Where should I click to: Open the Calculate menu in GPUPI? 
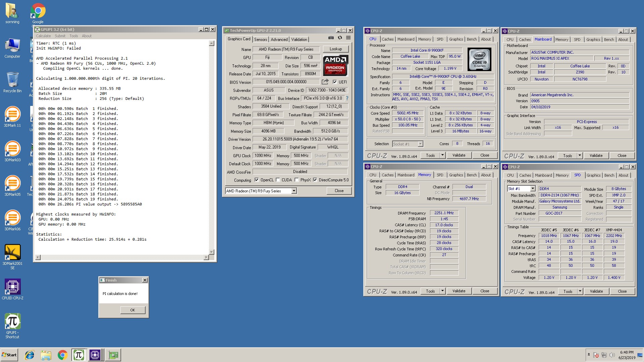click(43, 36)
